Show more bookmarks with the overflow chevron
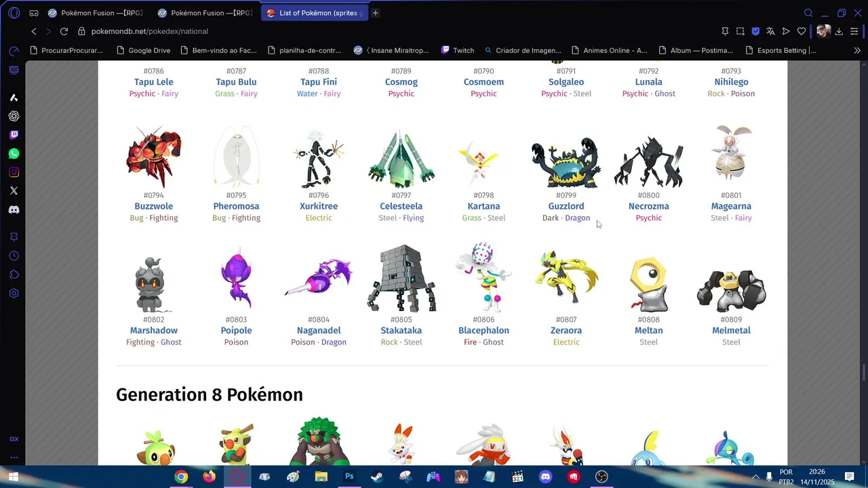868x488 pixels. click(x=857, y=50)
